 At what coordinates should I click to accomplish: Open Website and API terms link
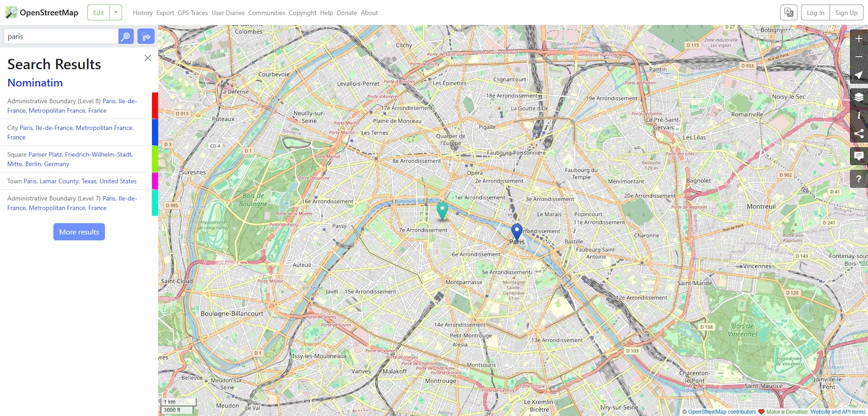click(x=838, y=412)
